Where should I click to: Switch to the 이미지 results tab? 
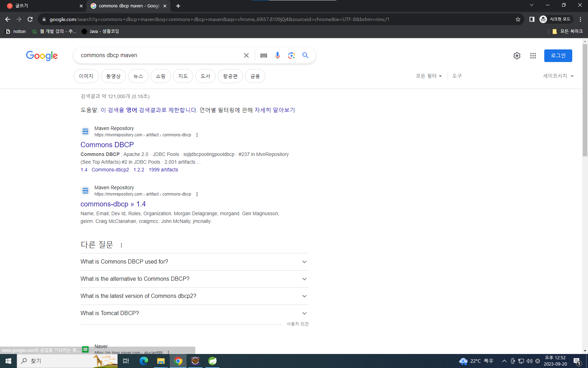[86, 76]
